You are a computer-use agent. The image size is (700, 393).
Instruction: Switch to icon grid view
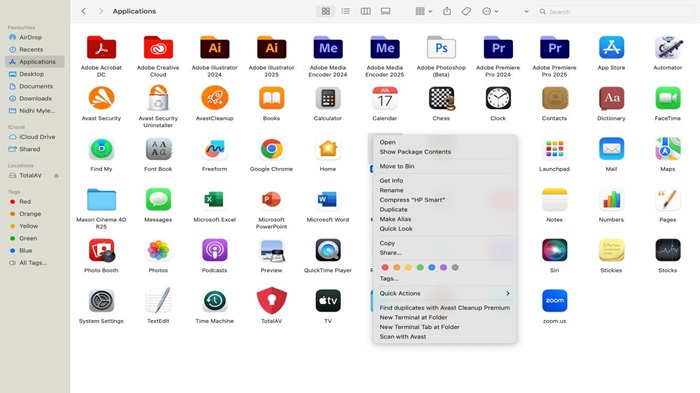click(326, 11)
